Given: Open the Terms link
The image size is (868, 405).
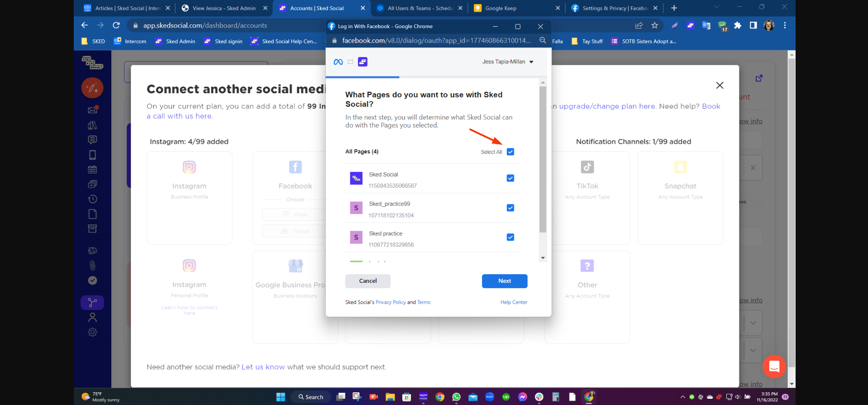Looking at the screenshot, I should [424, 302].
